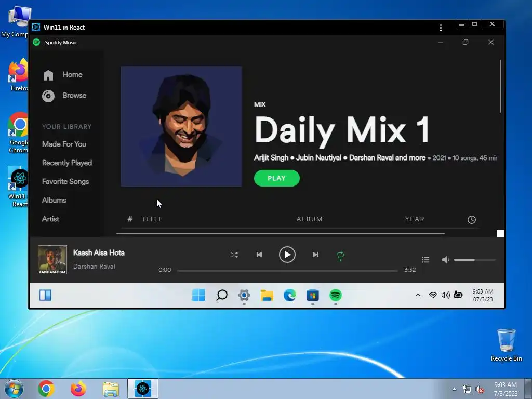Click the Home house icon
The image size is (532, 399).
coord(48,75)
